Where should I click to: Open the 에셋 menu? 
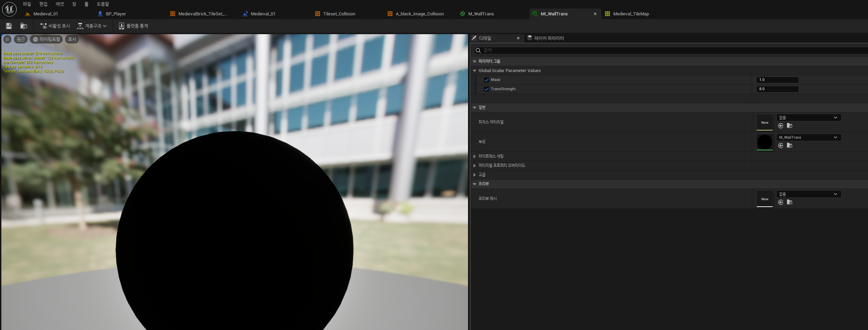click(60, 4)
